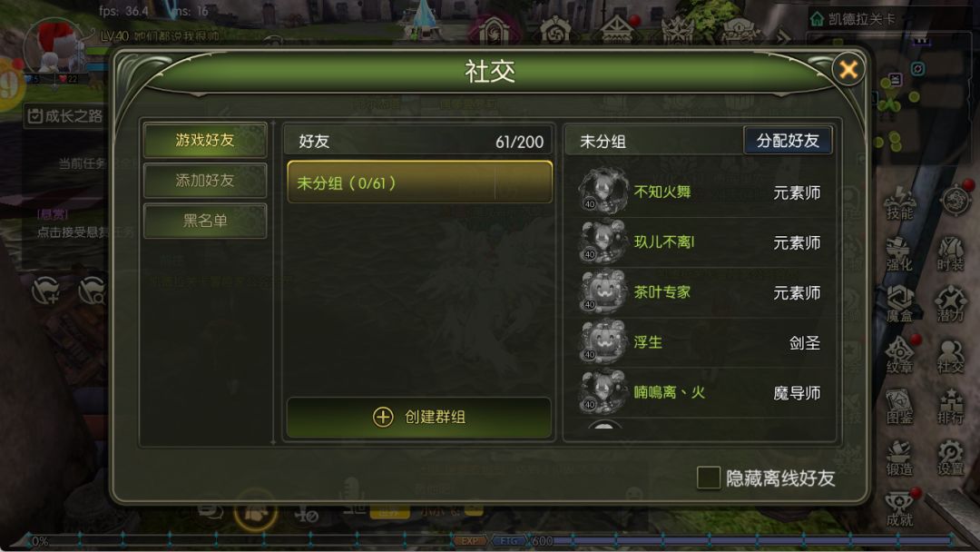Open the 锻造 forging icon
The height and width of the screenshot is (552, 980).
899,457
